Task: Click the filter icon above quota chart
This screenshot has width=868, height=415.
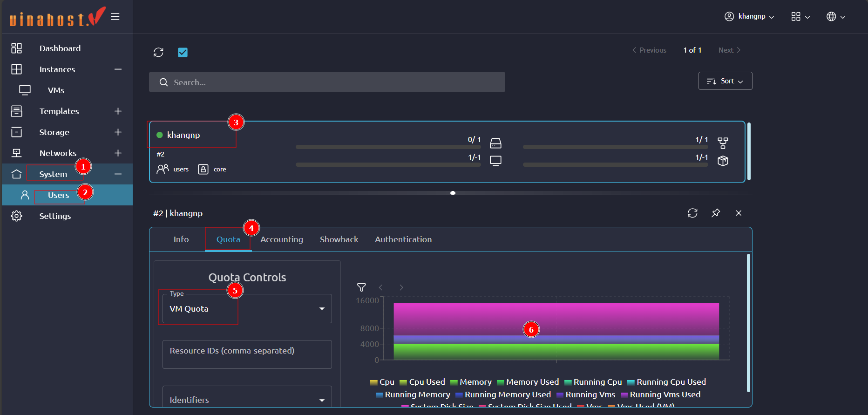Action: tap(361, 287)
